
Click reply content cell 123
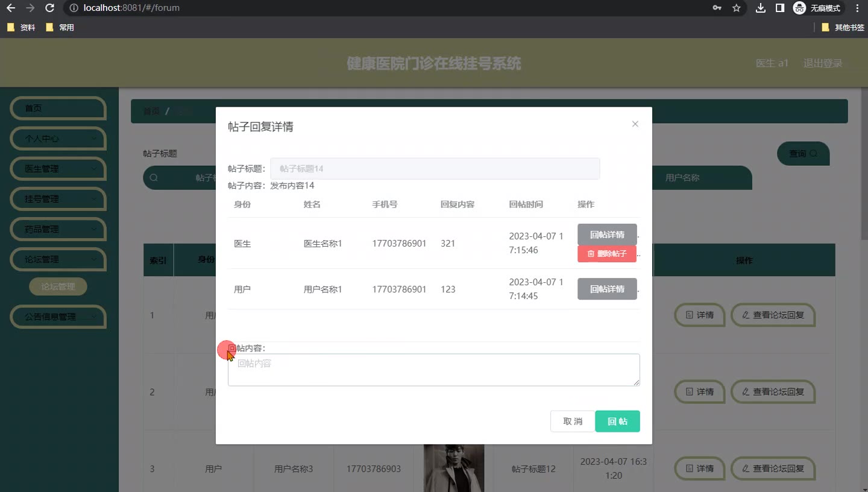[x=448, y=289]
